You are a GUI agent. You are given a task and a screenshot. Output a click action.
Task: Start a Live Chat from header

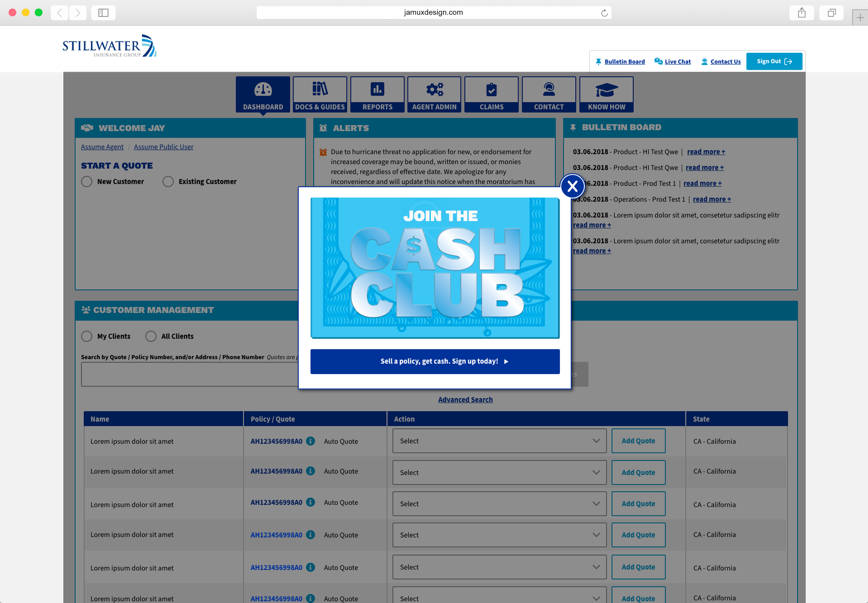pos(678,62)
